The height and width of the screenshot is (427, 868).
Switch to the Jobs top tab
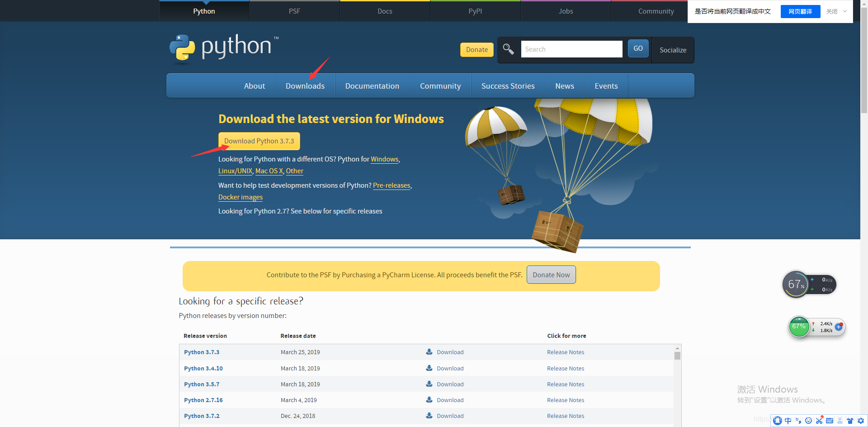point(566,11)
